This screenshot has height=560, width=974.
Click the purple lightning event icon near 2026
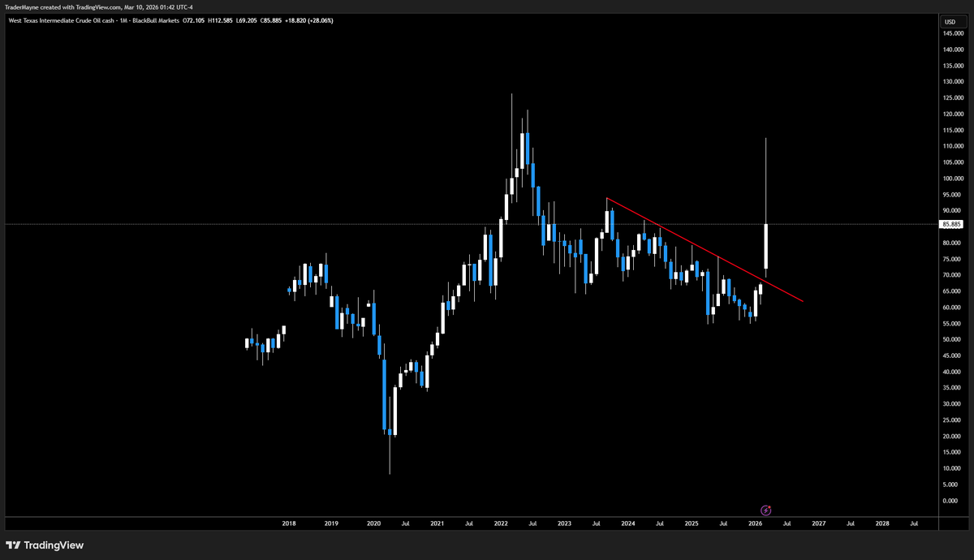[766, 510]
